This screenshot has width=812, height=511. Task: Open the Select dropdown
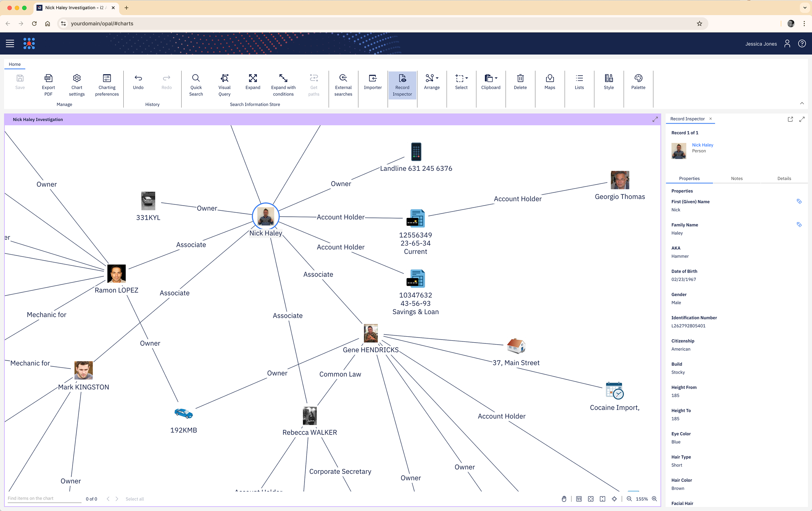(462, 82)
